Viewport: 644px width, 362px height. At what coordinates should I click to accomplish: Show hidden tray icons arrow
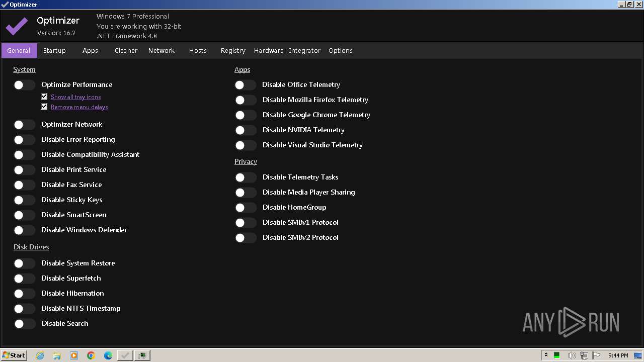[546, 355]
